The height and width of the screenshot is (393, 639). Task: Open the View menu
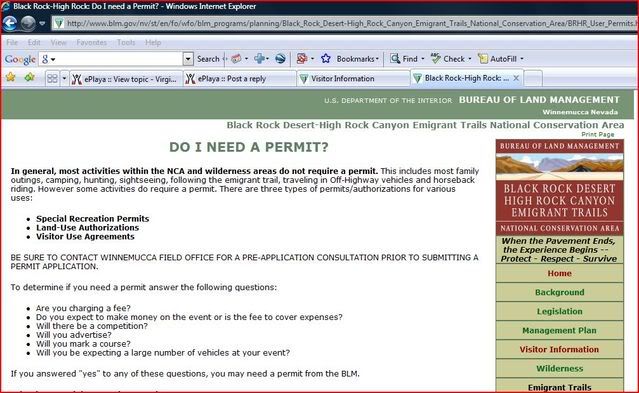(58, 42)
